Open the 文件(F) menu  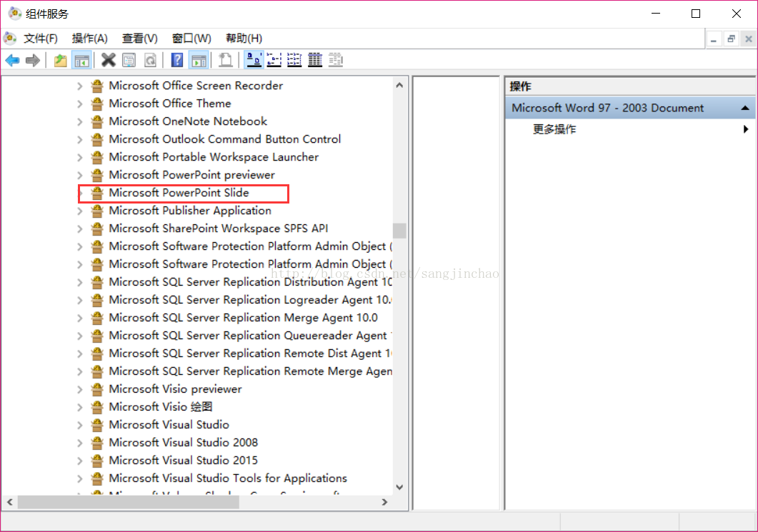tap(40, 39)
